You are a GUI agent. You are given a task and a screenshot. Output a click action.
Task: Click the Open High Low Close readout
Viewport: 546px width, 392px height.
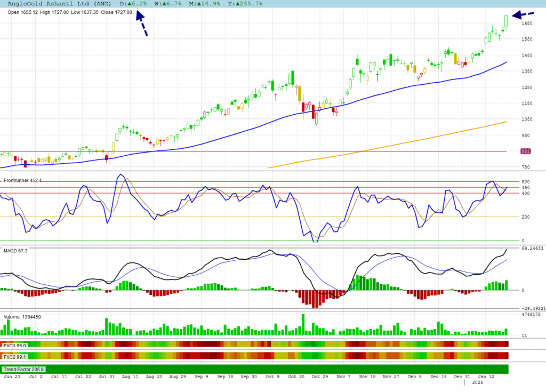[x=69, y=12]
